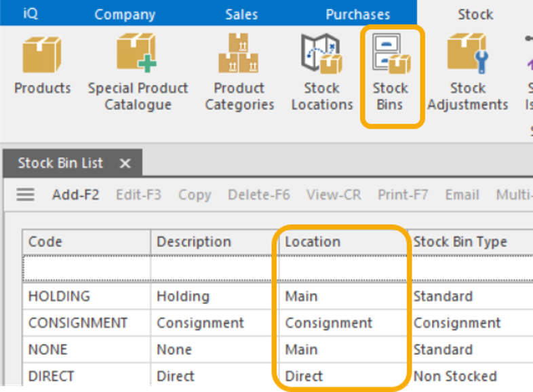The image size is (533, 392).
Task: Select the None description cell
Action: tap(214, 349)
